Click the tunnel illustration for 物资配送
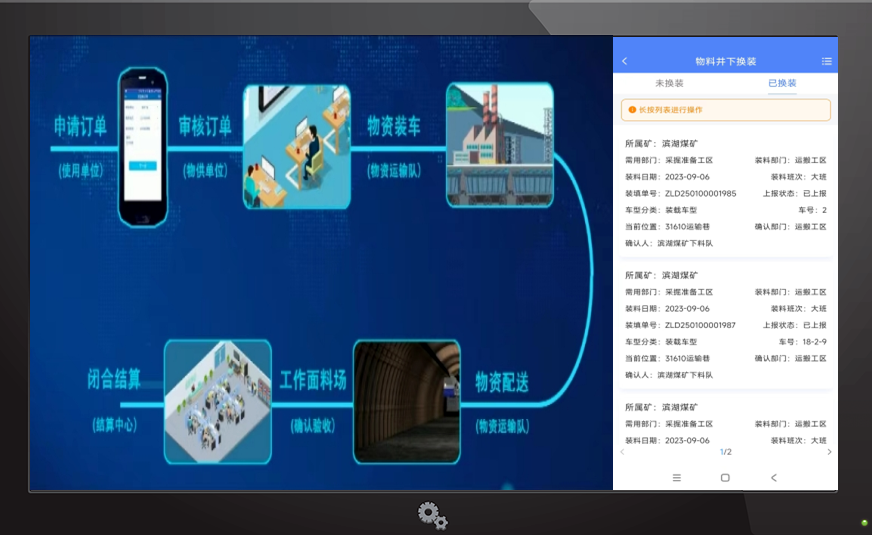Viewport: 872px width, 535px height. [407, 402]
